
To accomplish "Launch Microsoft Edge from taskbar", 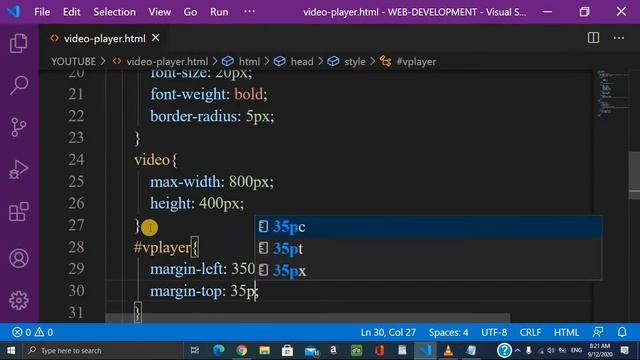I will coord(219,351).
